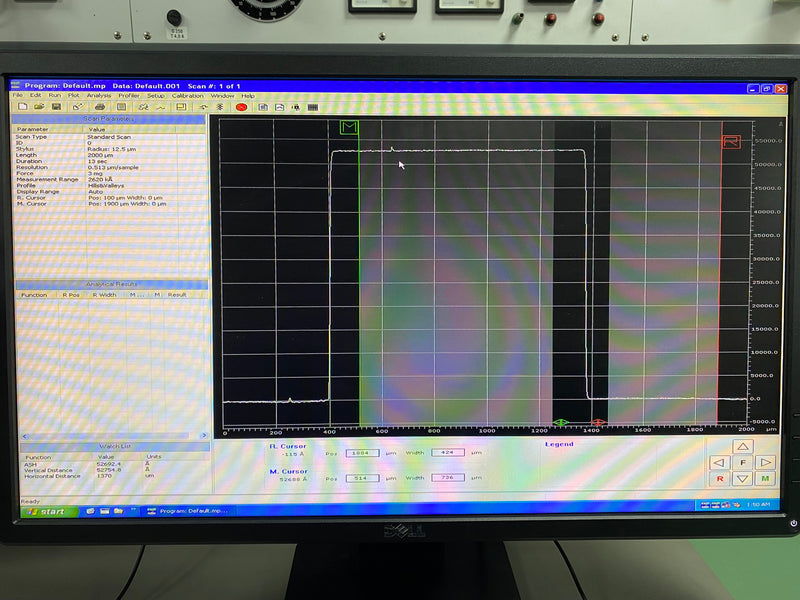The width and height of the screenshot is (800, 600).
Task: Click the analysis functions toolbar icon
Action: (x=144, y=107)
